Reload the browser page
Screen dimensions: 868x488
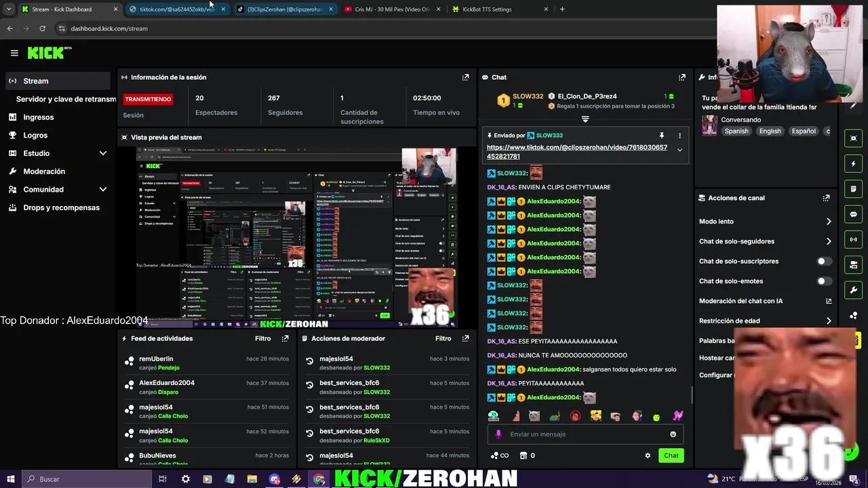pyautogui.click(x=42, y=28)
